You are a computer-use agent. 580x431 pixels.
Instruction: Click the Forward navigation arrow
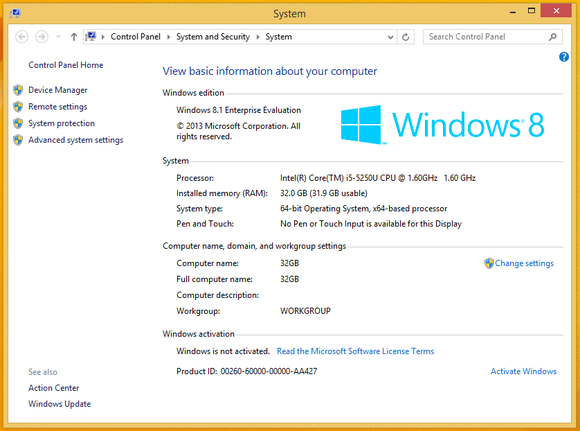click(41, 37)
